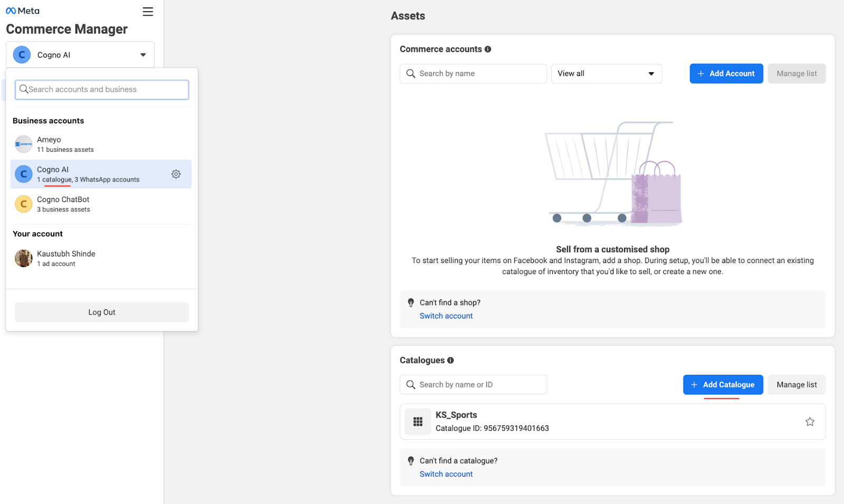
Task: Click 1 catalogue, 3 WhatsApp accounts text
Action: pos(88,180)
